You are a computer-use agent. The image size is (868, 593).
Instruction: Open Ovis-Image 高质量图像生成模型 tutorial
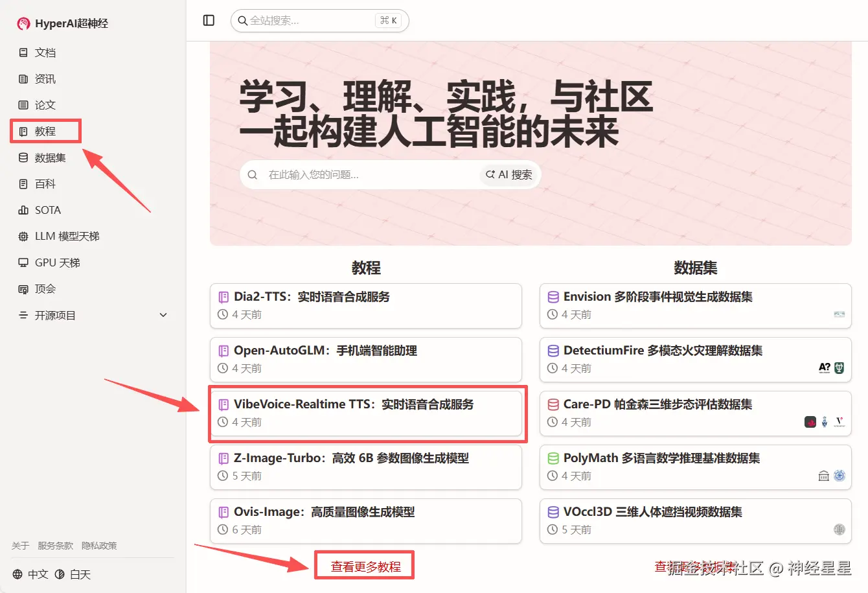(x=366, y=521)
